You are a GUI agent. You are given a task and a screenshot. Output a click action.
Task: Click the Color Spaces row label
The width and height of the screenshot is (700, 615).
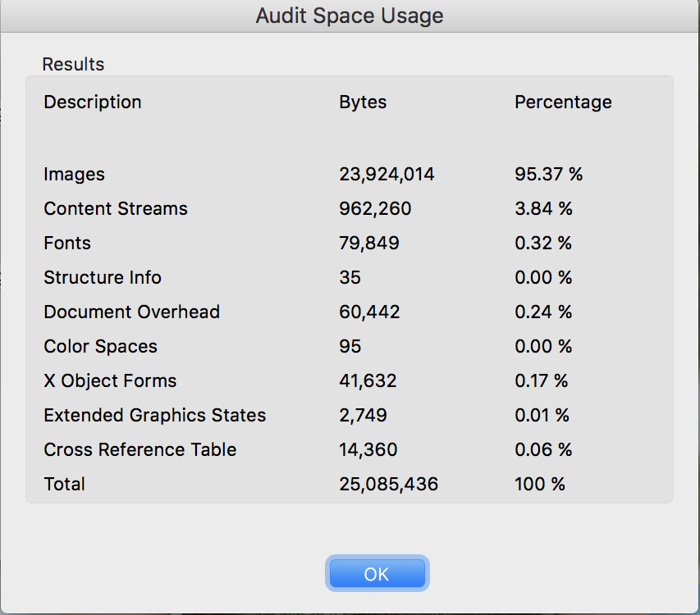[x=100, y=347]
